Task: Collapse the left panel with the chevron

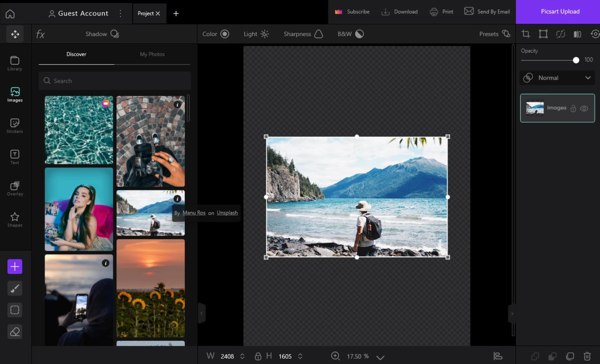Action: pos(201,313)
